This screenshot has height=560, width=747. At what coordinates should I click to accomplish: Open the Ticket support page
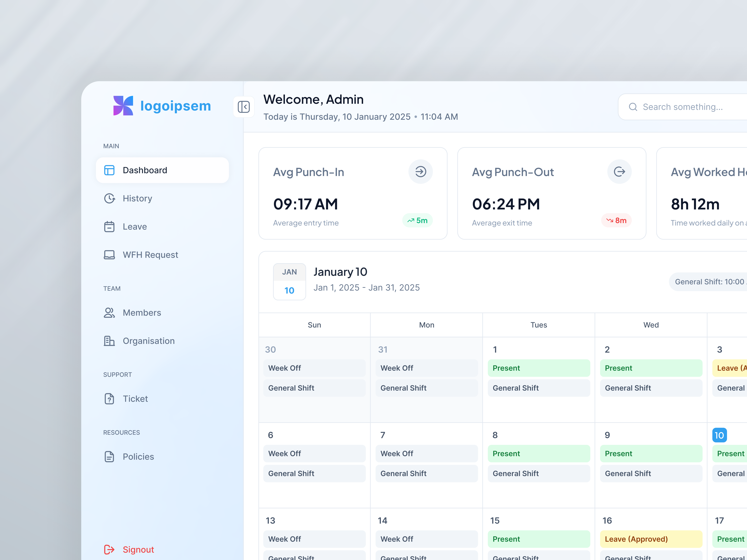(x=162, y=399)
